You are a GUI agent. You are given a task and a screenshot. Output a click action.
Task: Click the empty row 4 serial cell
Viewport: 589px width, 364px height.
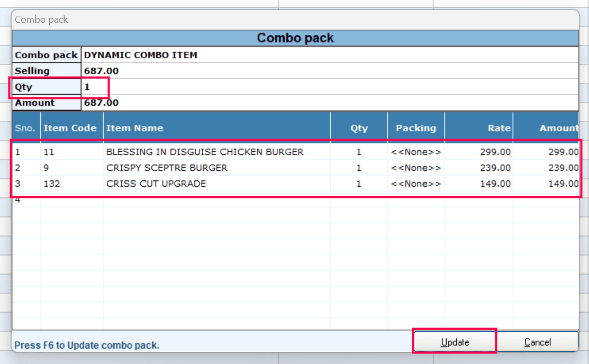point(18,201)
